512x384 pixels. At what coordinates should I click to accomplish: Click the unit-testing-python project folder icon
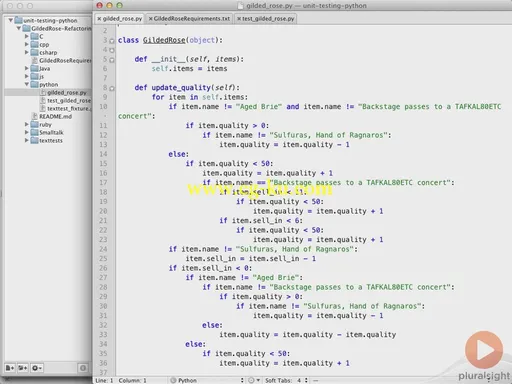coord(18,20)
